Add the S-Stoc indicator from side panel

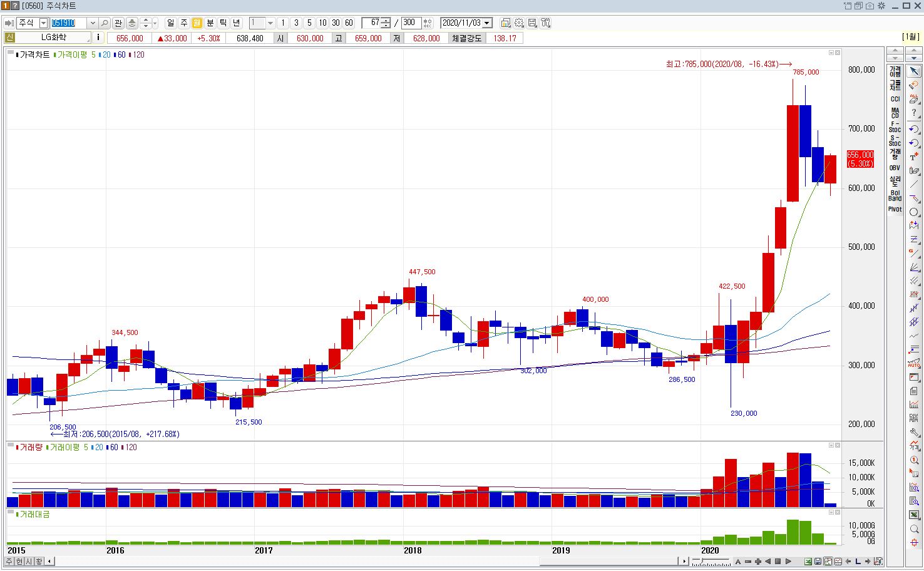coord(895,140)
